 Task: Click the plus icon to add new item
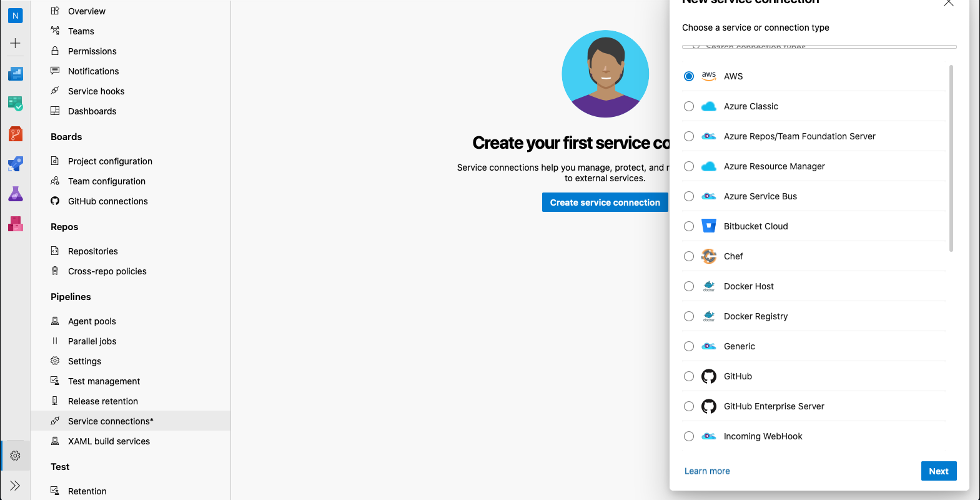tap(16, 43)
